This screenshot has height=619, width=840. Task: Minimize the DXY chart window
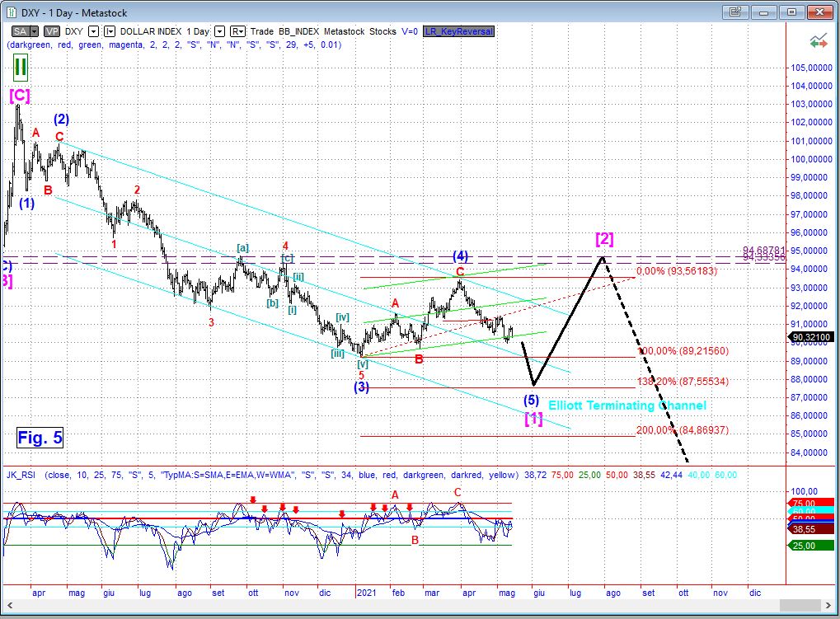[764, 12]
